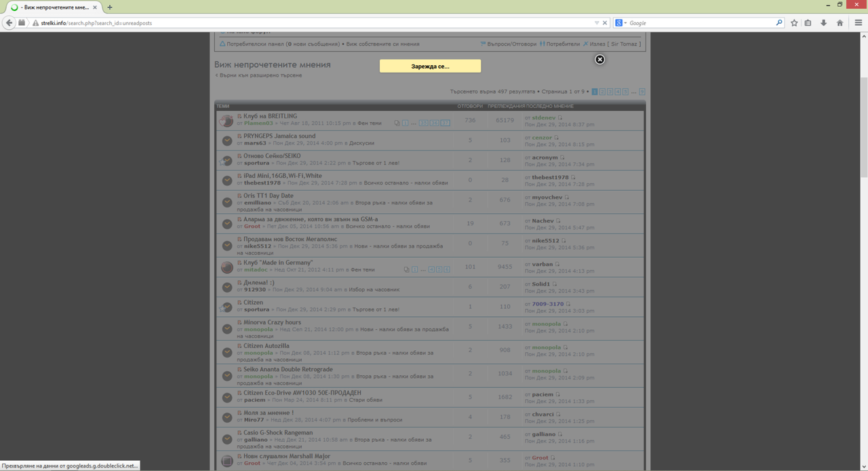The width and height of the screenshot is (868, 471).
Task: Open topic 'Моля за мнение !'
Action: [269, 413]
